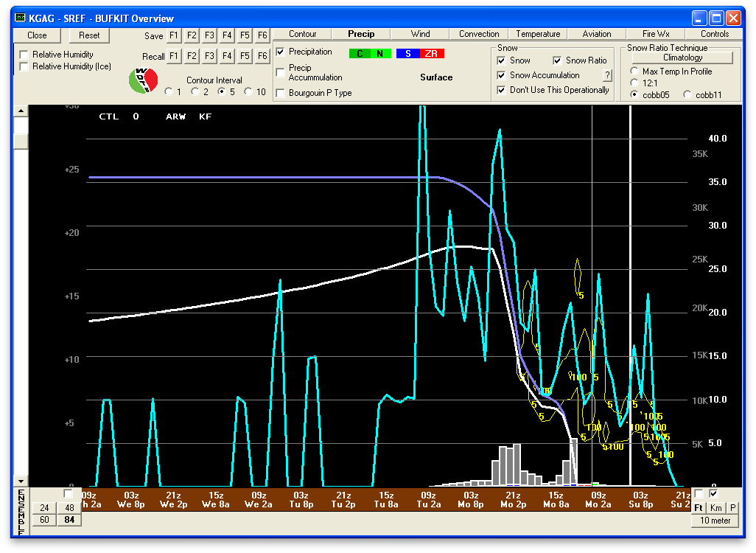Select contour interval 10 radio button
Screen dimensions: 756x553
point(248,91)
